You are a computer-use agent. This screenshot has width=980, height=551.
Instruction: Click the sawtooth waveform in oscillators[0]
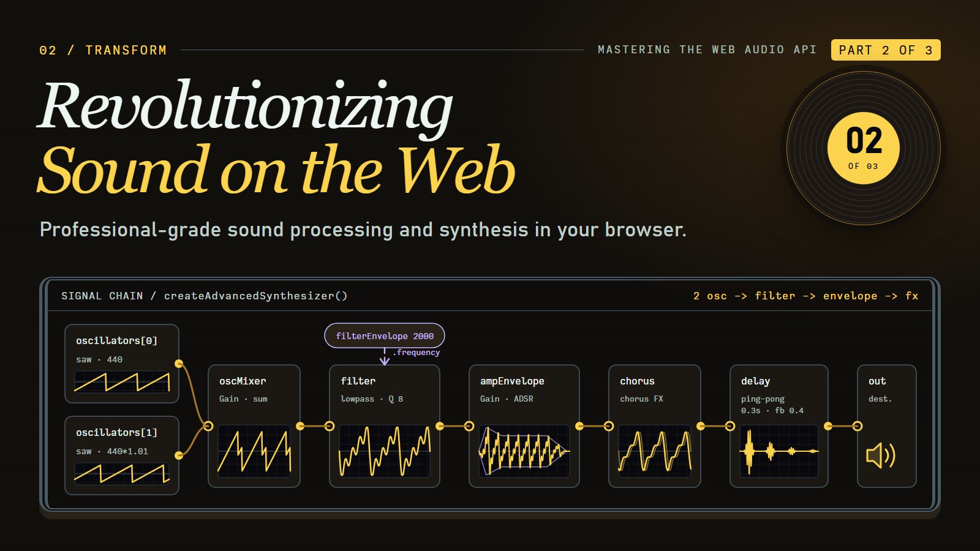[122, 382]
